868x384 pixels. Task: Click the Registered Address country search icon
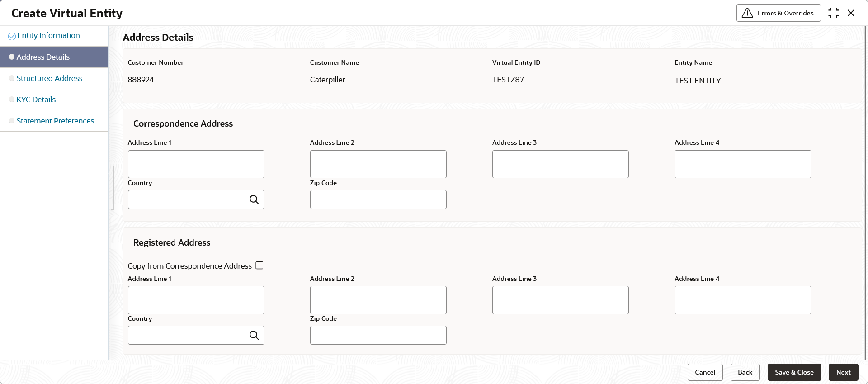254,335
